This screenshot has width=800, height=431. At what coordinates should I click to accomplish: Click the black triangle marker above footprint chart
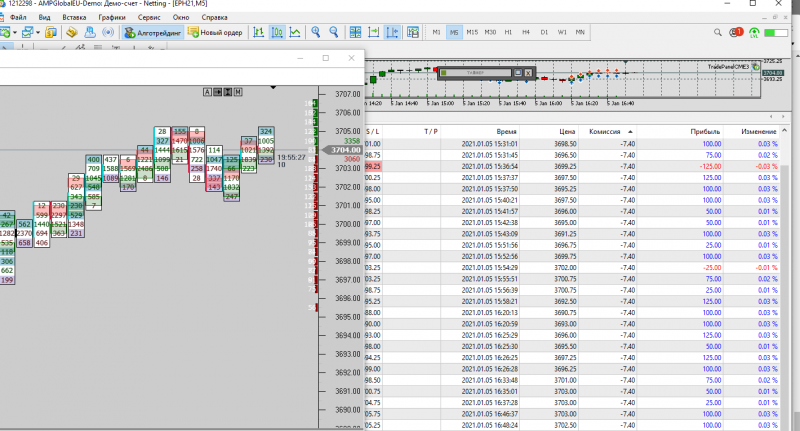273,88
